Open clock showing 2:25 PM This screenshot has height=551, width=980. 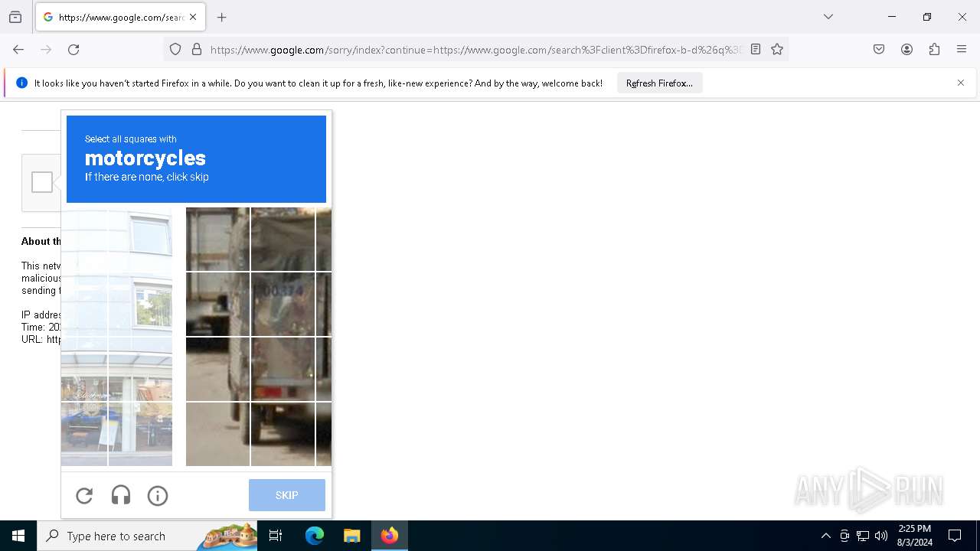coord(914,536)
